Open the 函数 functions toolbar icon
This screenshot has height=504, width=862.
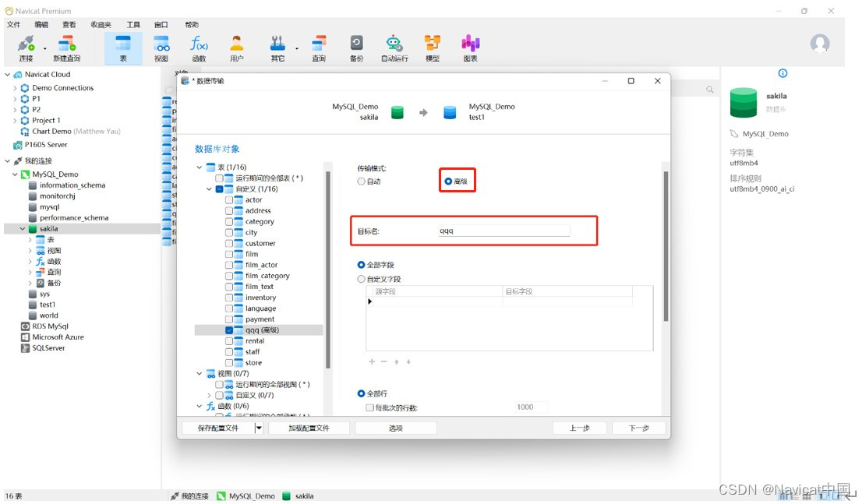199,48
